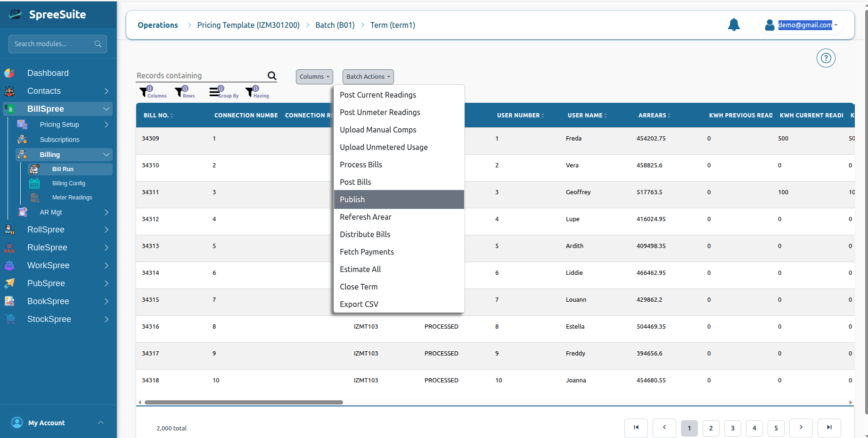The width and height of the screenshot is (868, 438).
Task: Jump to the last page button
Action: coord(829,428)
